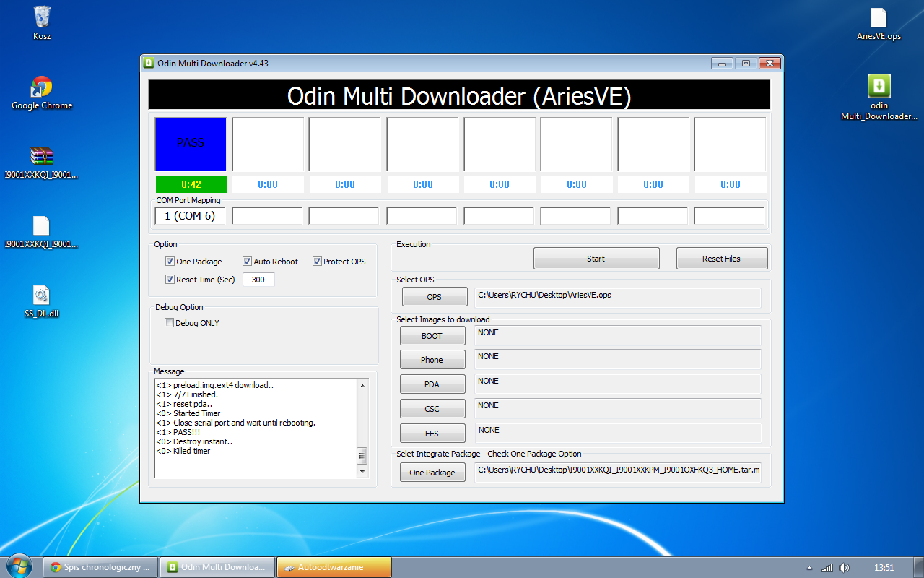Open the Windows Start menu orb

tap(18, 566)
